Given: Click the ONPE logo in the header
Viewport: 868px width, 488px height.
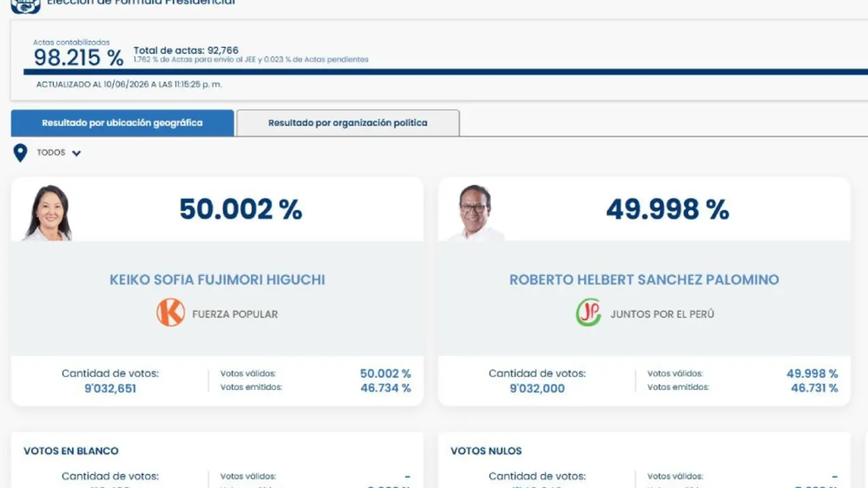Looking at the screenshot, I should pos(25,5).
